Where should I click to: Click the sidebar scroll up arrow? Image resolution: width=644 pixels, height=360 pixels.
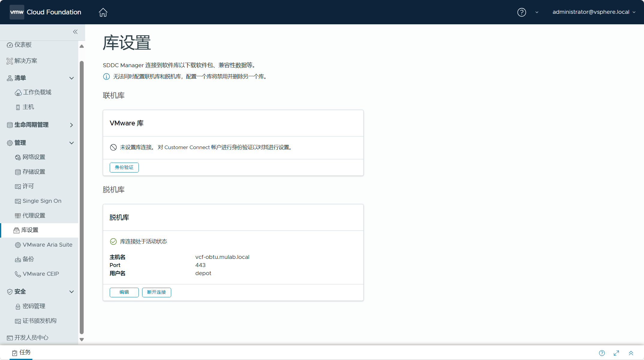pyautogui.click(x=82, y=46)
